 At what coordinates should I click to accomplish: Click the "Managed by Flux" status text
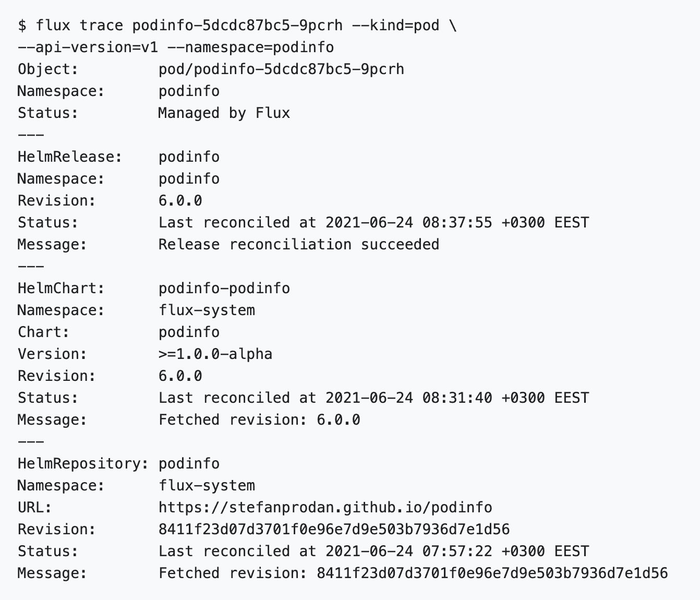coord(224,113)
